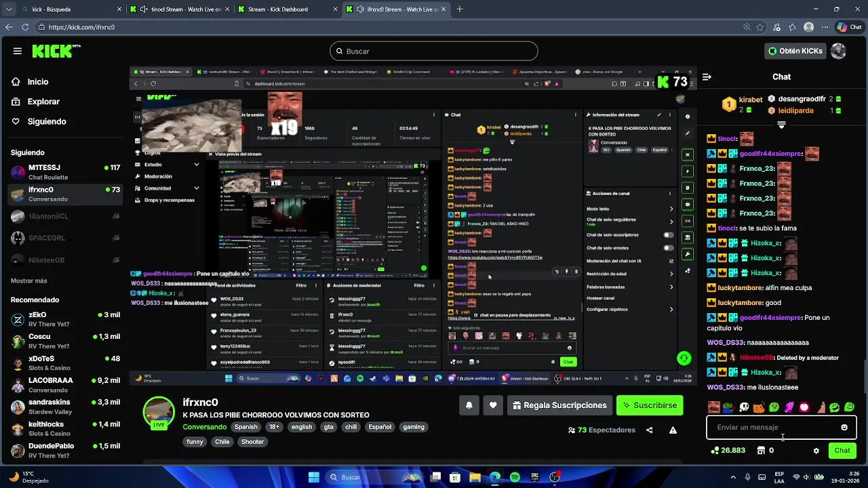Open recommended channel keithlocks

(x=65, y=428)
